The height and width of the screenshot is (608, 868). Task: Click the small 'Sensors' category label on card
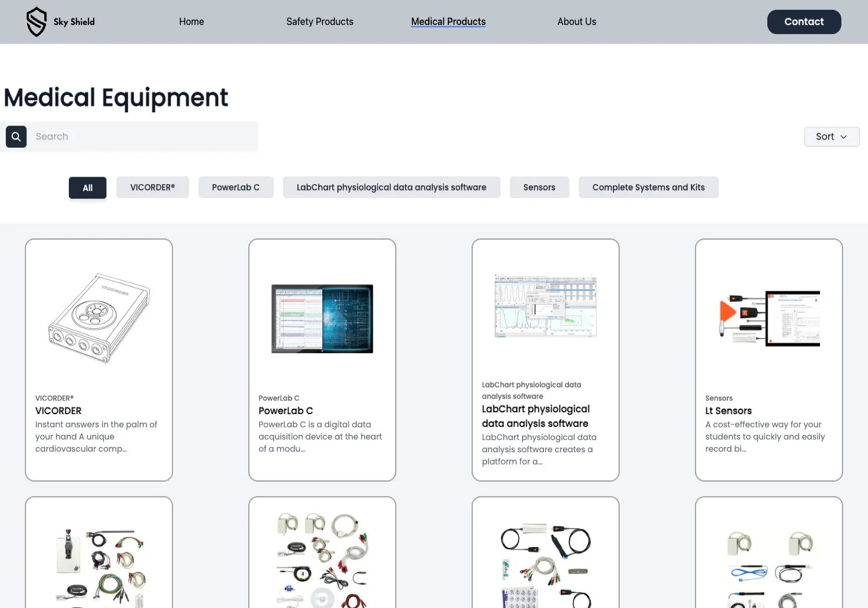click(719, 398)
